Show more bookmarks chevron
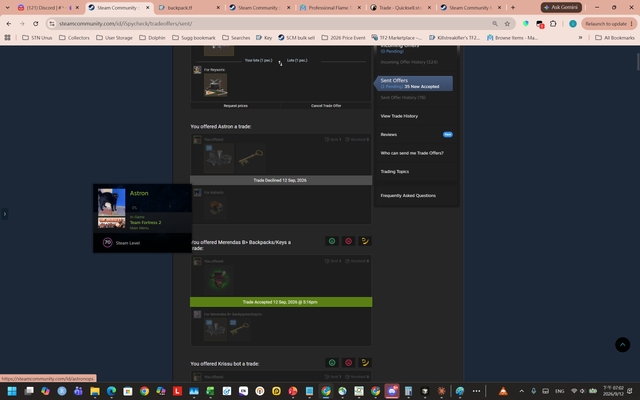 (x=580, y=38)
